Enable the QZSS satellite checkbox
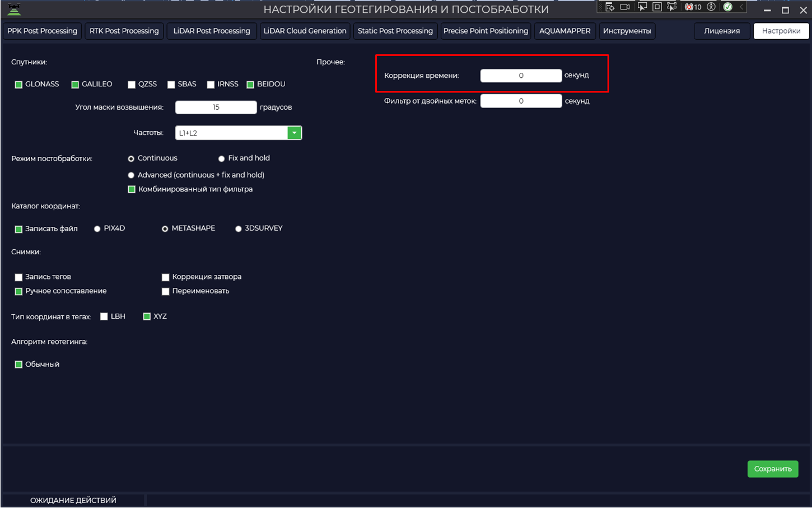The width and height of the screenshot is (812, 508). [x=132, y=85]
